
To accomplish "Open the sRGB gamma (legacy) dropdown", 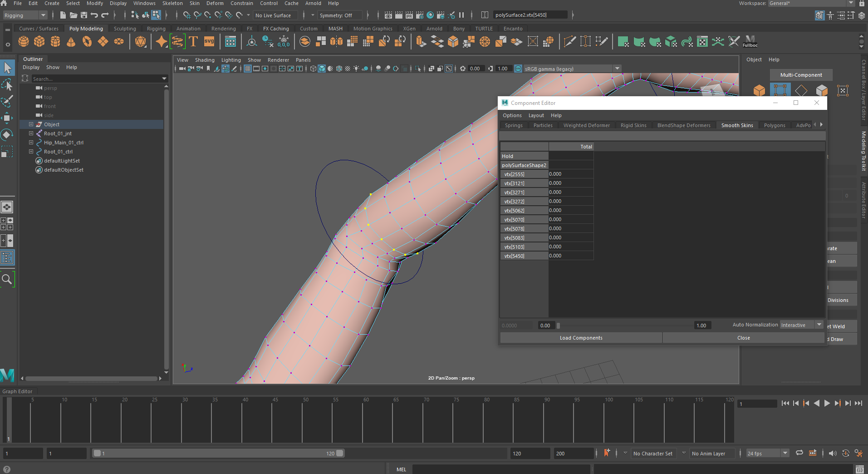I will tap(617, 69).
